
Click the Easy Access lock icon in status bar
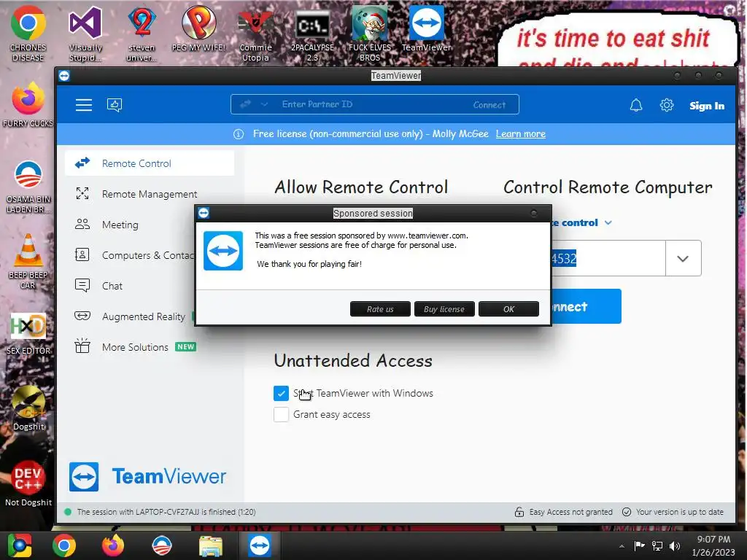(519, 512)
